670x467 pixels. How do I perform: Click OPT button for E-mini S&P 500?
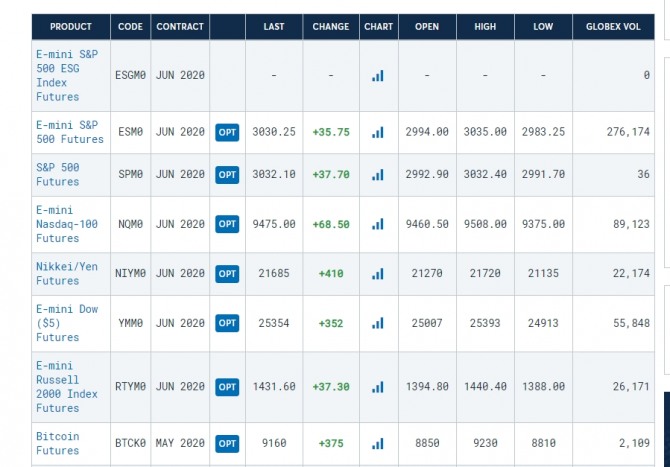(227, 132)
